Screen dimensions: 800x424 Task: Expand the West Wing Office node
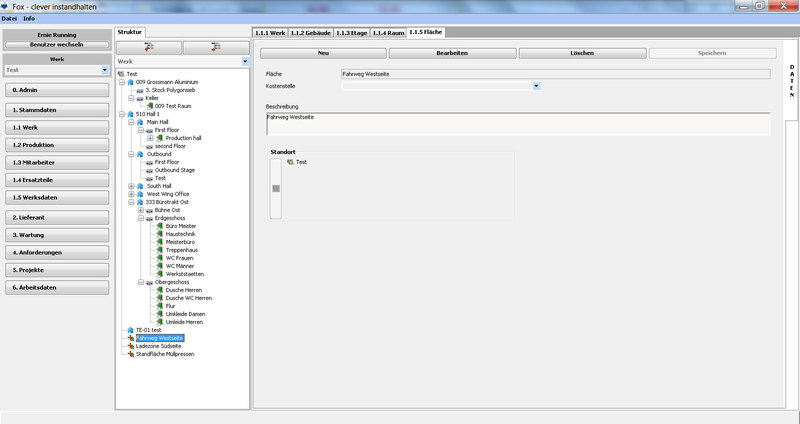(131, 194)
